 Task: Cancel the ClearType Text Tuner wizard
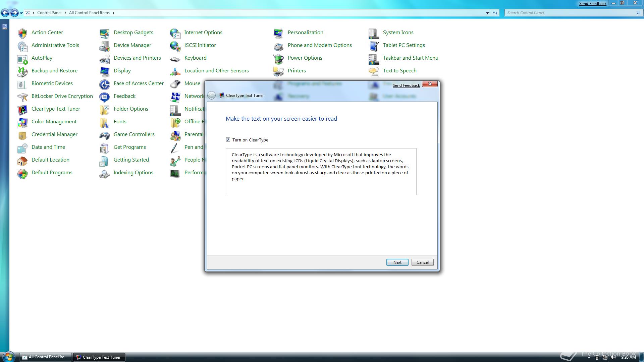pos(422,262)
